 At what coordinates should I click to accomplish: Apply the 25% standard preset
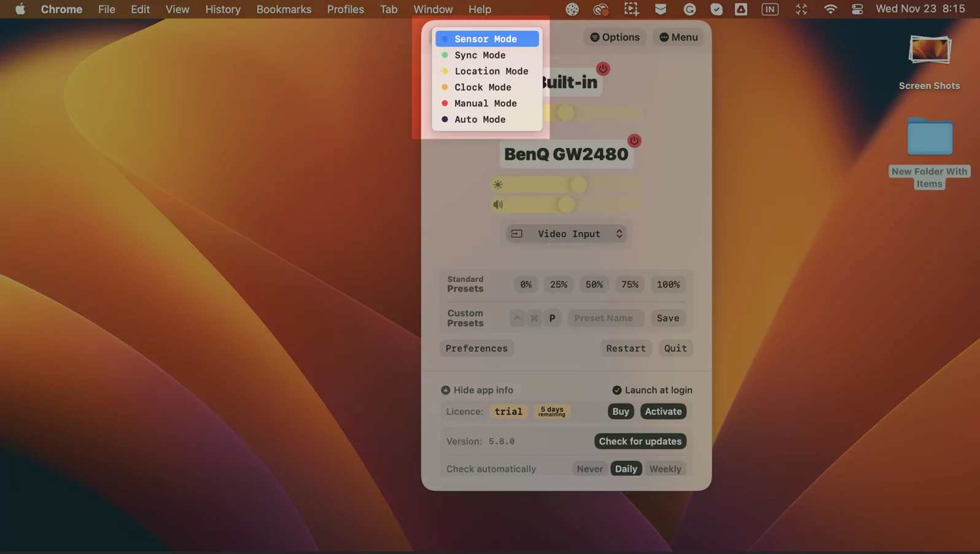[559, 284]
